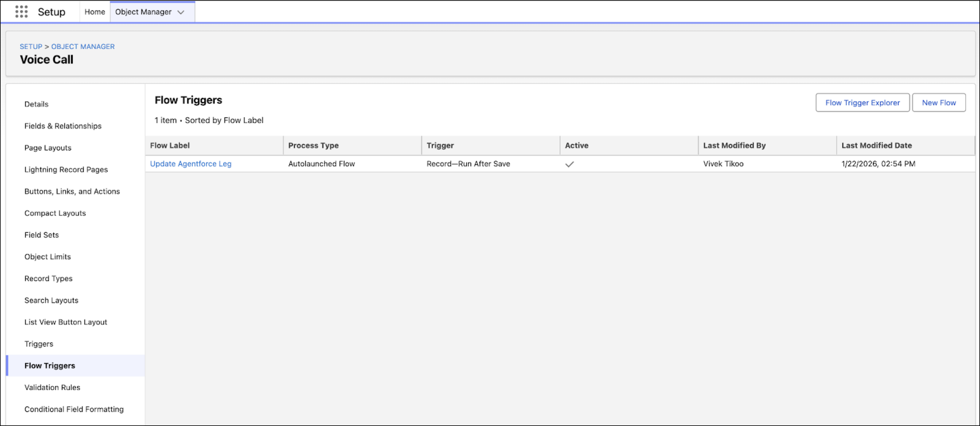Open Lightning Record Pages section
This screenshot has height=426, width=980.
pyautogui.click(x=66, y=170)
